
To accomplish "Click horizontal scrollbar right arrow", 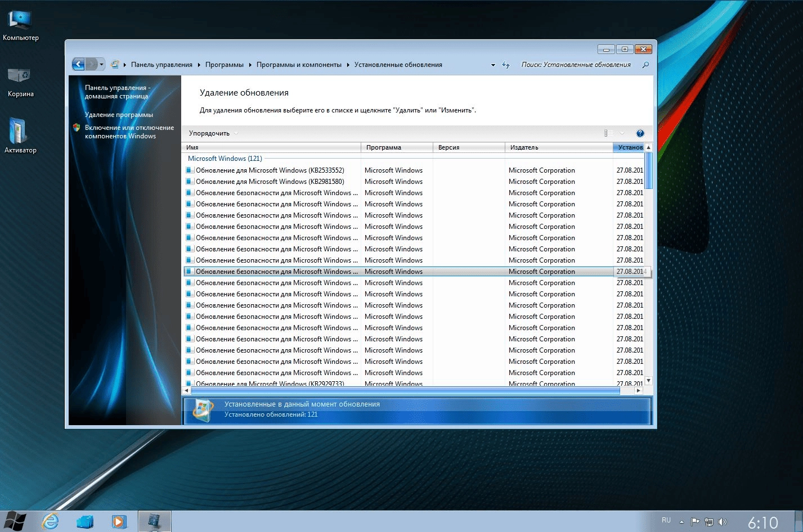I will (x=638, y=390).
